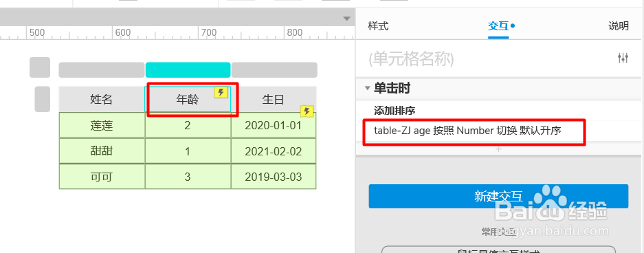
Task: Select the 2021-02-02 birthday cell
Action: coord(274,151)
